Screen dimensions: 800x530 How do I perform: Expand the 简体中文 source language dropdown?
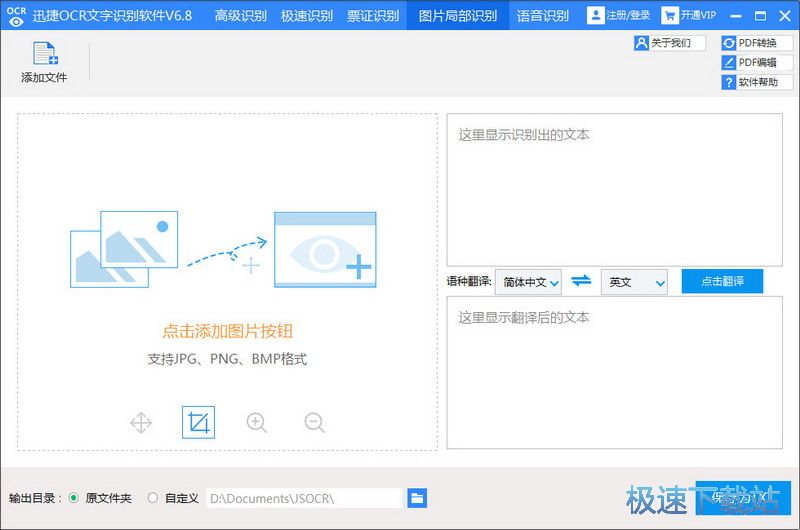(531, 282)
